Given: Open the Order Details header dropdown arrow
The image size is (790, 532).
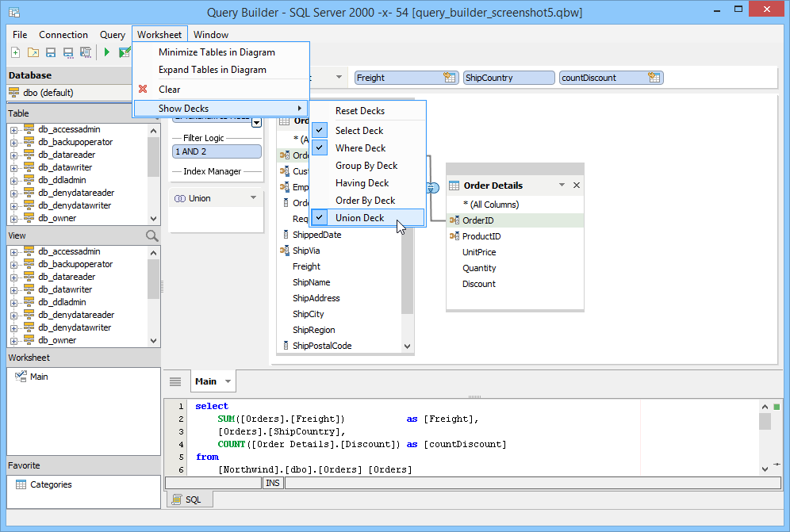Looking at the screenshot, I should [x=562, y=186].
